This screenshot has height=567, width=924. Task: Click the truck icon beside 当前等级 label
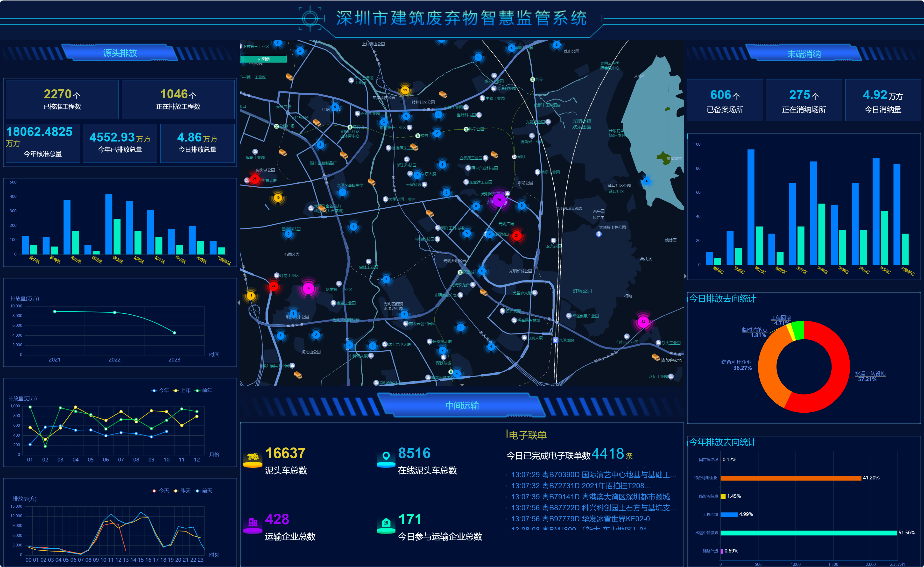(x=656, y=357)
